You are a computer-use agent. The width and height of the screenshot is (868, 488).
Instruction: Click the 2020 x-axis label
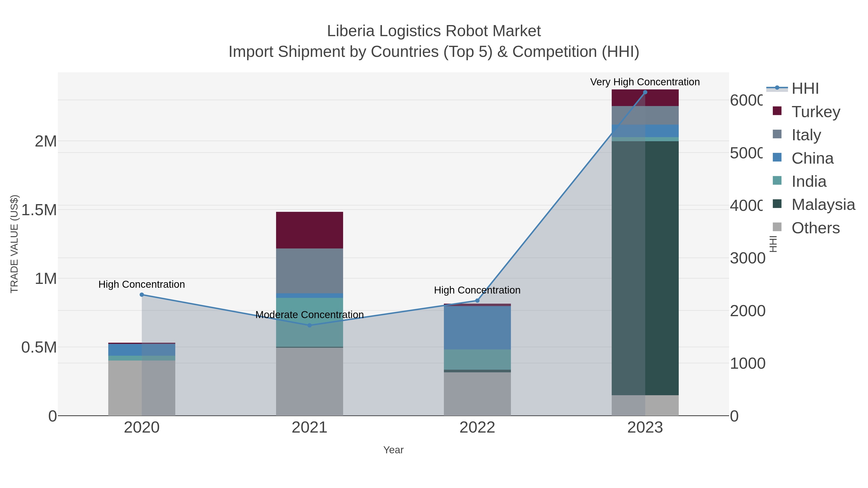pyautogui.click(x=142, y=428)
